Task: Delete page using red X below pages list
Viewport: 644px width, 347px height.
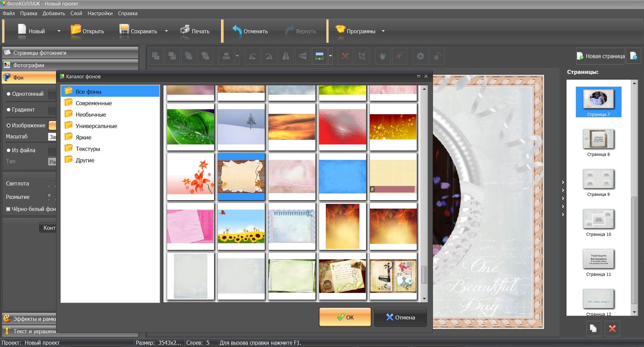Action: pyautogui.click(x=612, y=329)
